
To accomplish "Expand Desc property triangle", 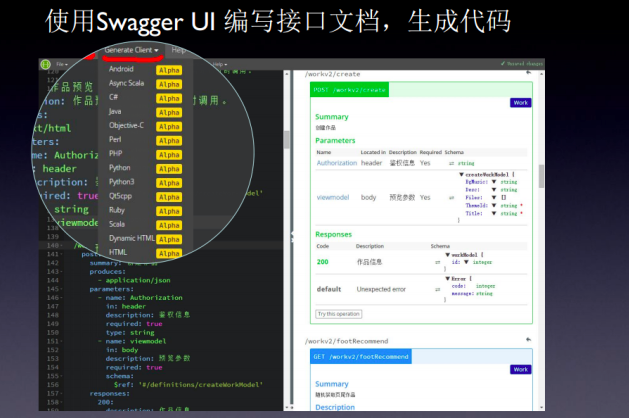I will [x=494, y=190].
